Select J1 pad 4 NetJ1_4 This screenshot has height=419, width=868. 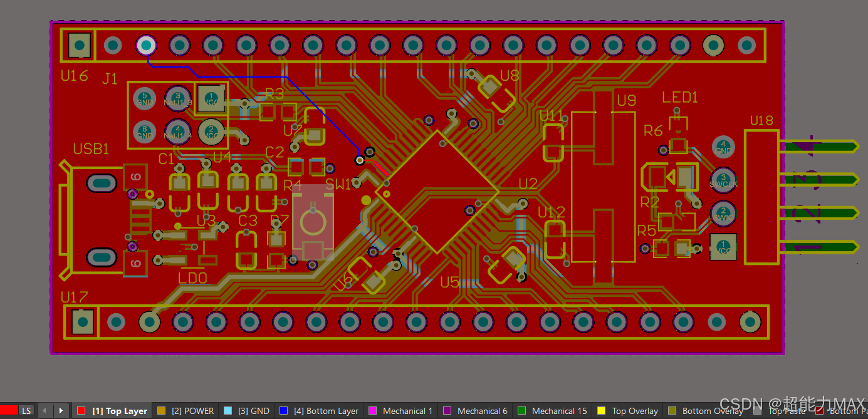[178, 132]
